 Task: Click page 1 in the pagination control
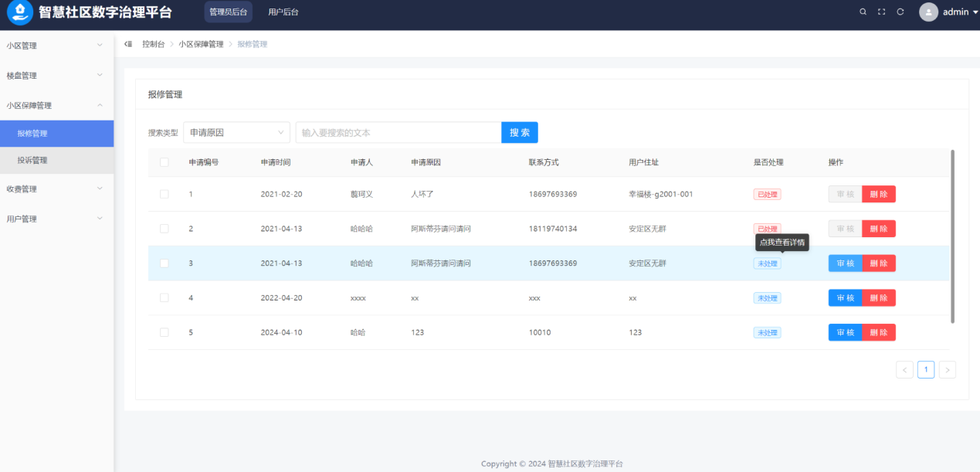[x=926, y=369]
